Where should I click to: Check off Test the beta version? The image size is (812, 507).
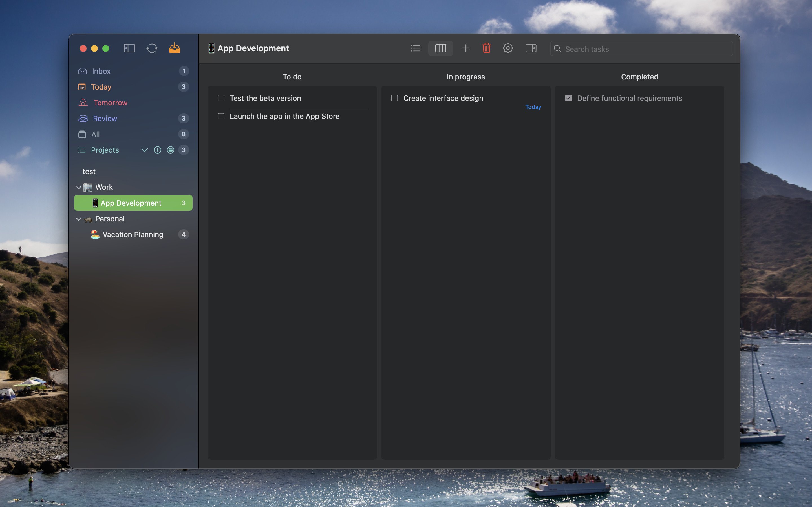point(221,98)
